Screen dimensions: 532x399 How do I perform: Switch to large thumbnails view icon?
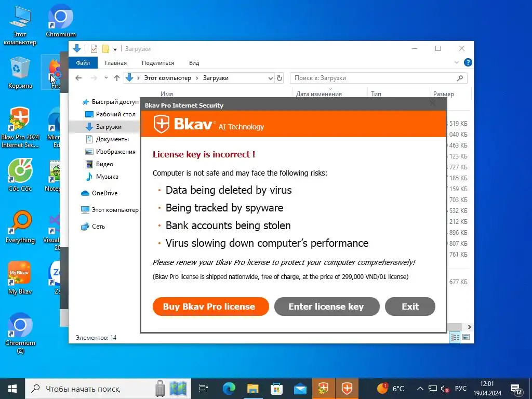click(x=466, y=337)
